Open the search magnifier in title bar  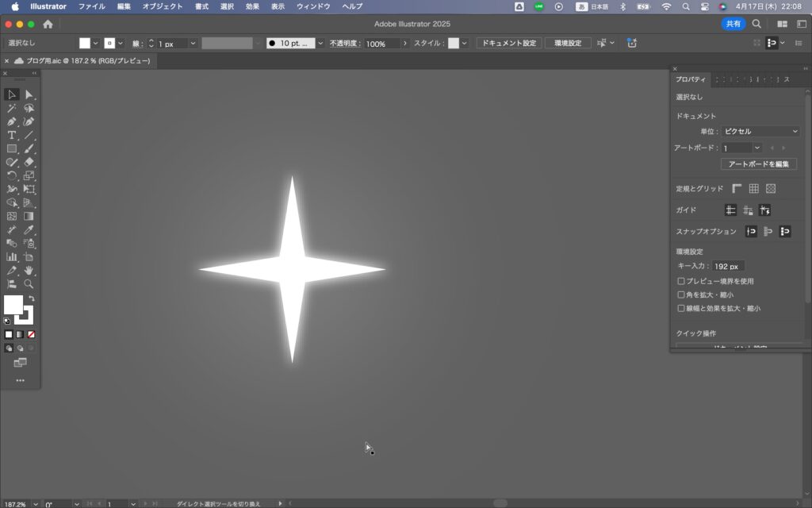coord(756,24)
